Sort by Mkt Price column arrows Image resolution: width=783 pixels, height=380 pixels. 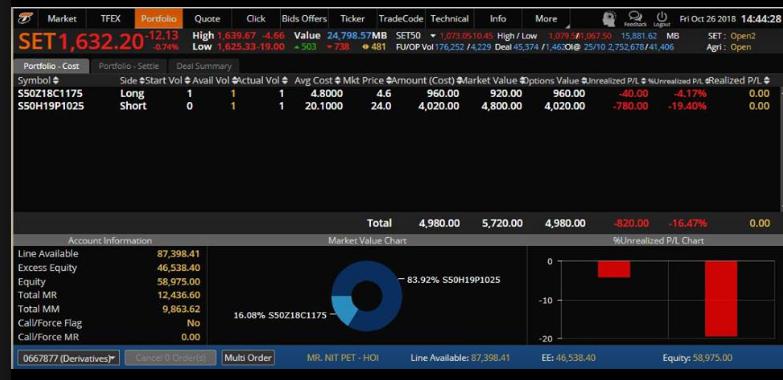[x=389, y=80]
